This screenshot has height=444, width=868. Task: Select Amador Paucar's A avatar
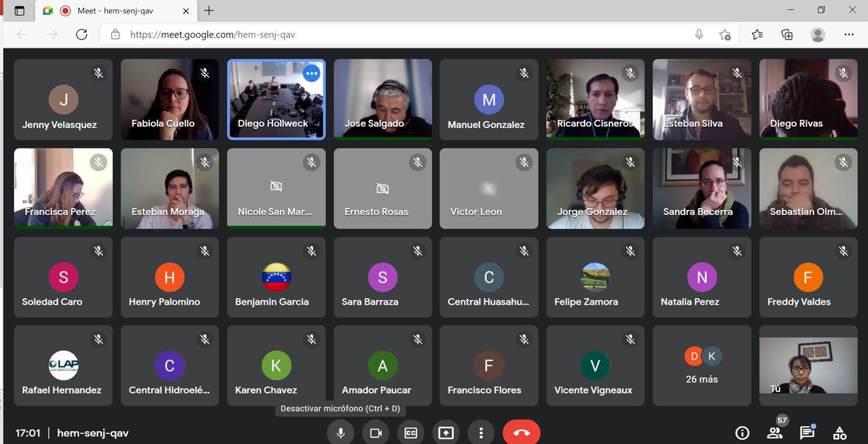(x=383, y=366)
